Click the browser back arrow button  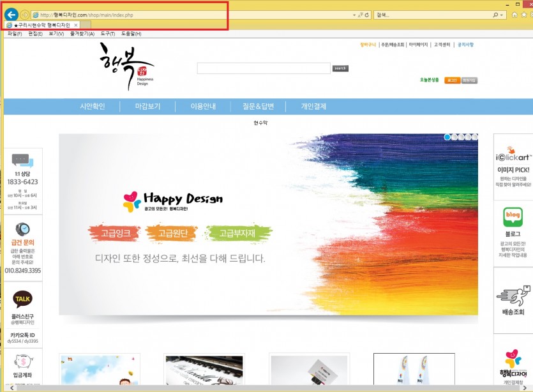(11, 14)
